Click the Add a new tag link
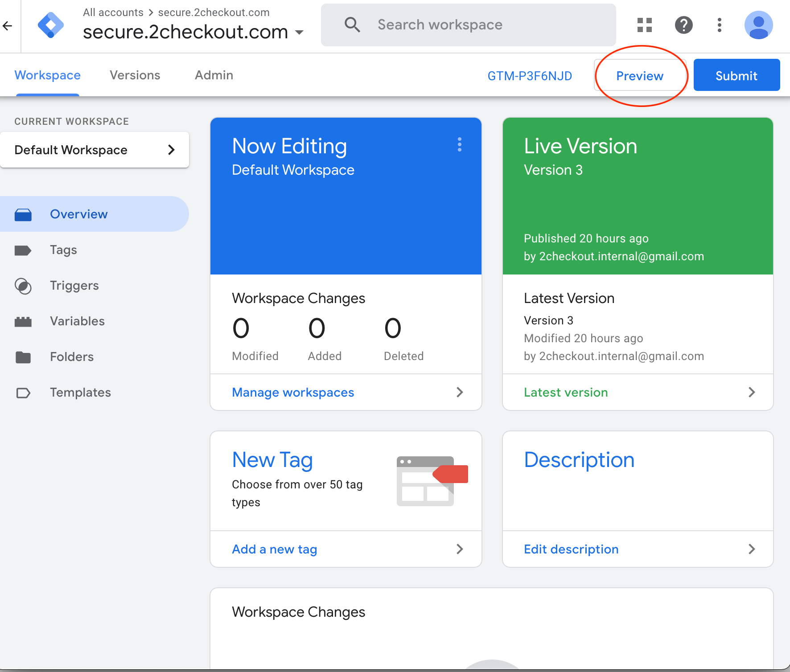This screenshot has width=790, height=672. 275,549
